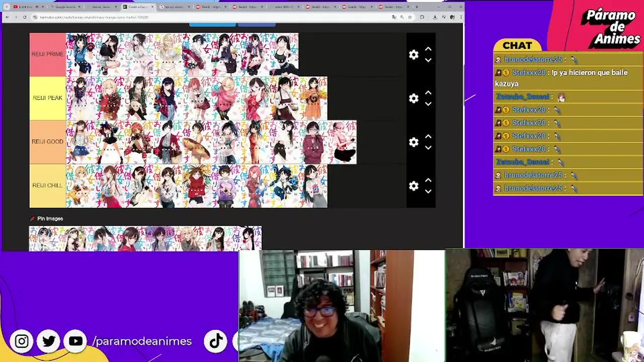644x362 pixels.
Task: Move REIJI CHILL tier down with arrow
Action: point(428,191)
